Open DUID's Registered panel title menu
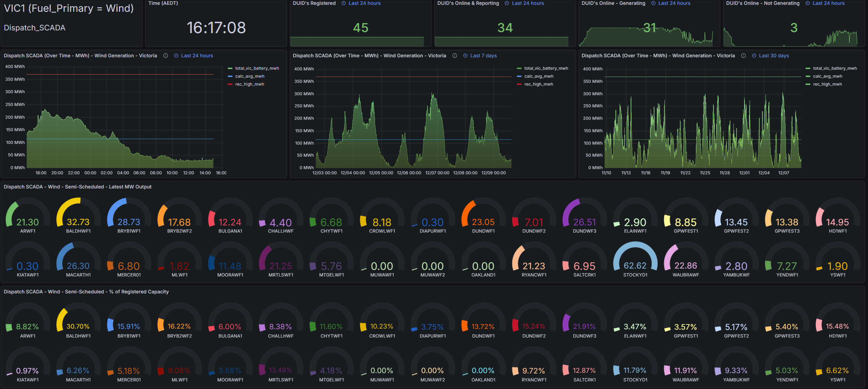Viewport: 868px width, 389px height. [314, 3]
